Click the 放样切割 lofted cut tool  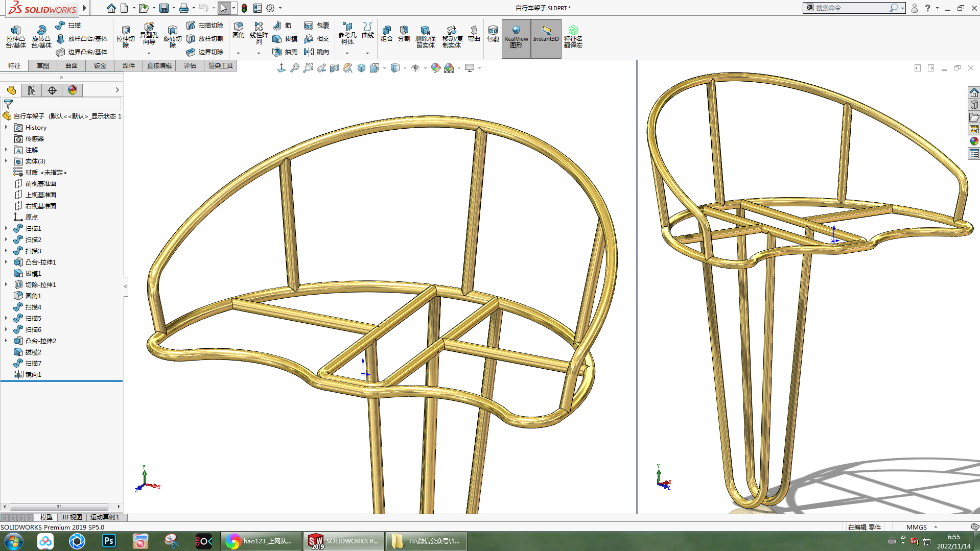(205, 38)
